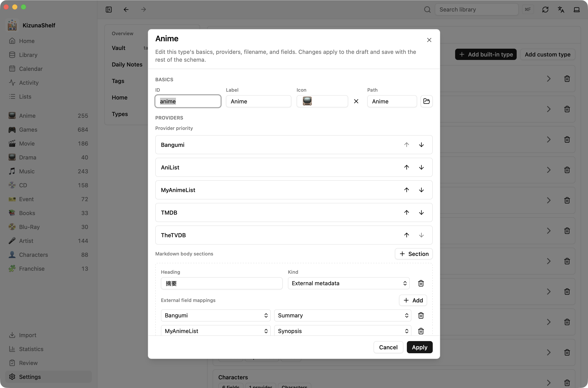The width and height of the screenshot is (588, 388).
Task: Select Daily Notes in settings overview
Action: point(127,64)
